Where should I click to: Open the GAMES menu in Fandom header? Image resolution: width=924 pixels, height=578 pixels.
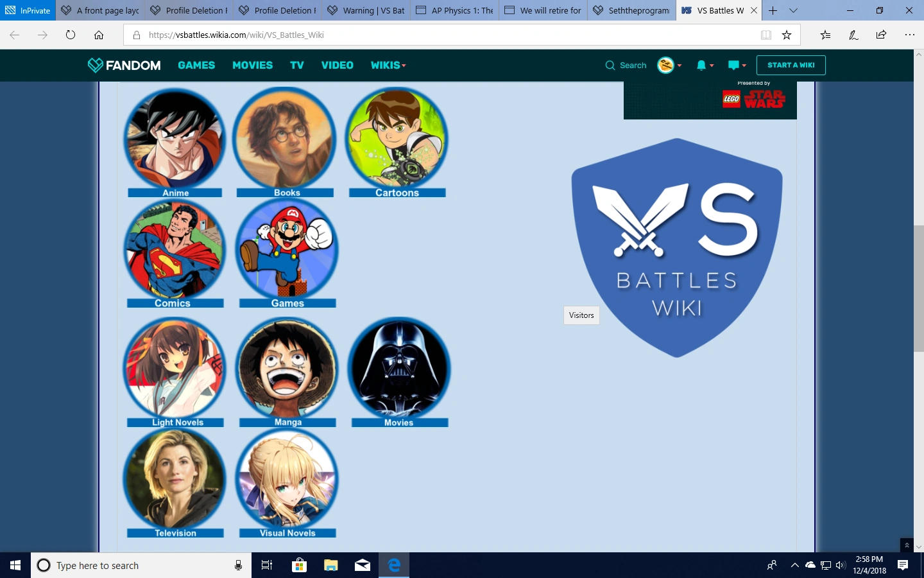point(196,65)
